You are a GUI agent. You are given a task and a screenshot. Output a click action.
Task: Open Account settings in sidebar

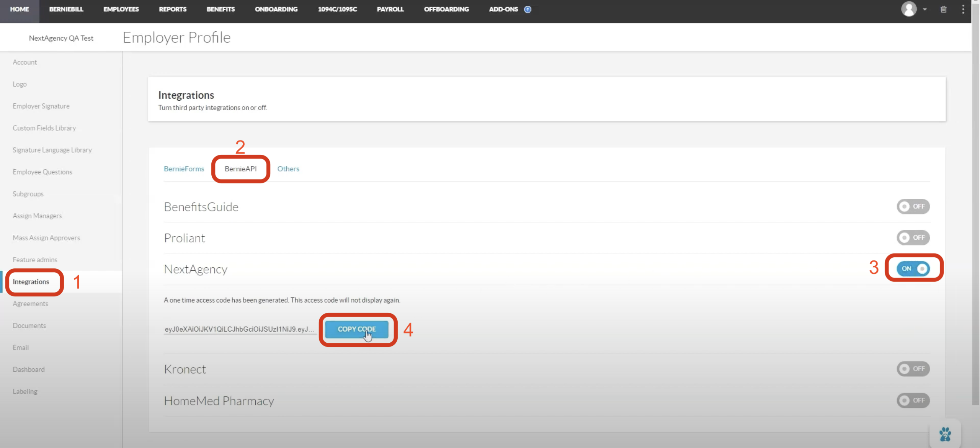25,62
